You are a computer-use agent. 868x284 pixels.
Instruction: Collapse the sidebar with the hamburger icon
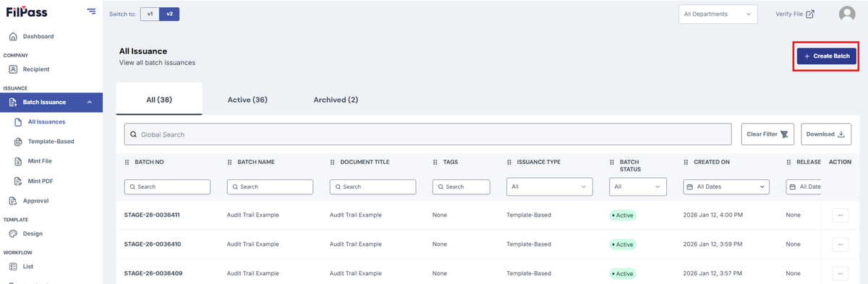(x=91, y=11)
